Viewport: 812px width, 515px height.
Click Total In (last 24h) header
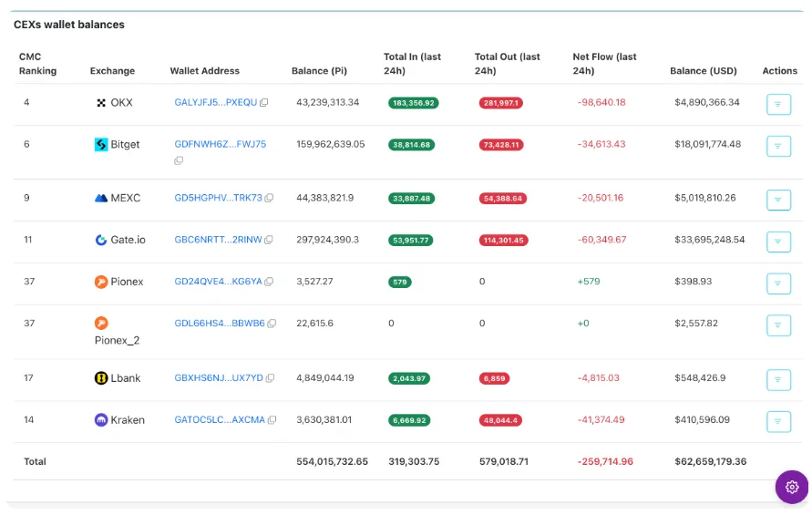[x=412, y=64]
